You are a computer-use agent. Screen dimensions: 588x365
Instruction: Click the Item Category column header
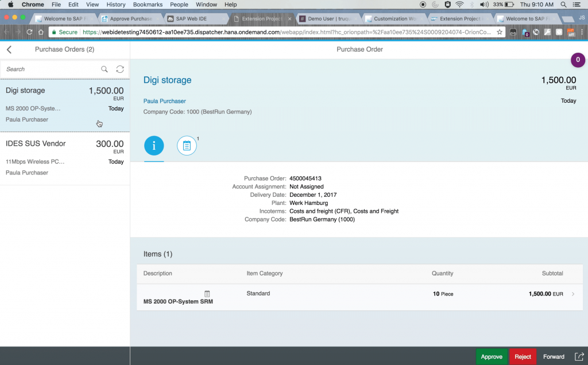click(x=264, y=274)
